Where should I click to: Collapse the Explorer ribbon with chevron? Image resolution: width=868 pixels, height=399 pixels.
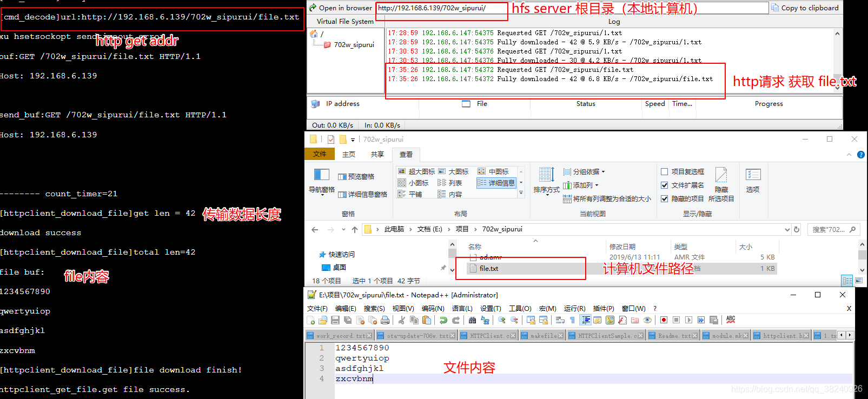[849, 155]
